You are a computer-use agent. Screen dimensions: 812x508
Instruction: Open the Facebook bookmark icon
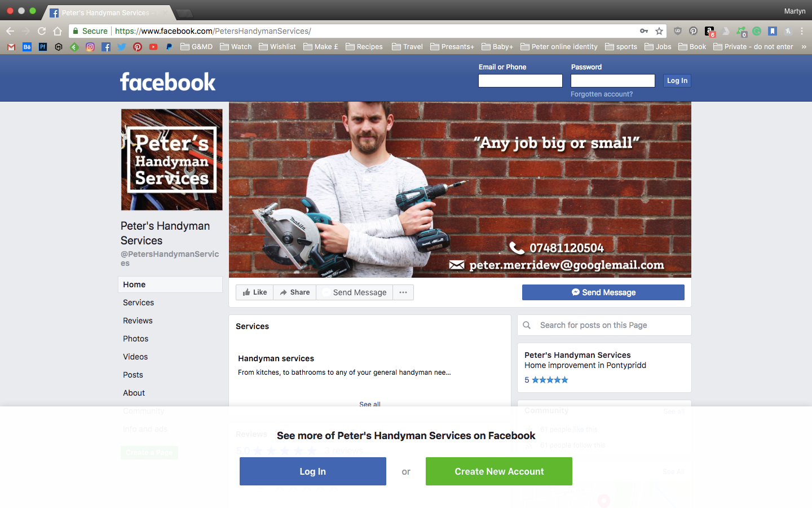[x=106, y=47]
